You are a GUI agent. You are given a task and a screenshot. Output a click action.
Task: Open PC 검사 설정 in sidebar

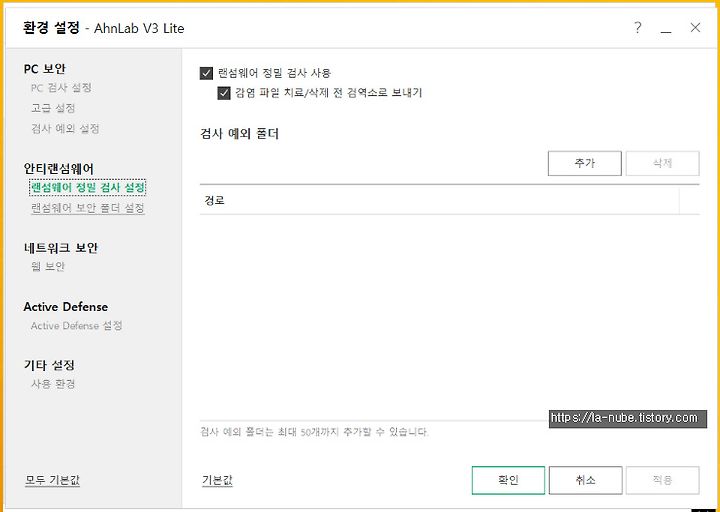(61, 88)
